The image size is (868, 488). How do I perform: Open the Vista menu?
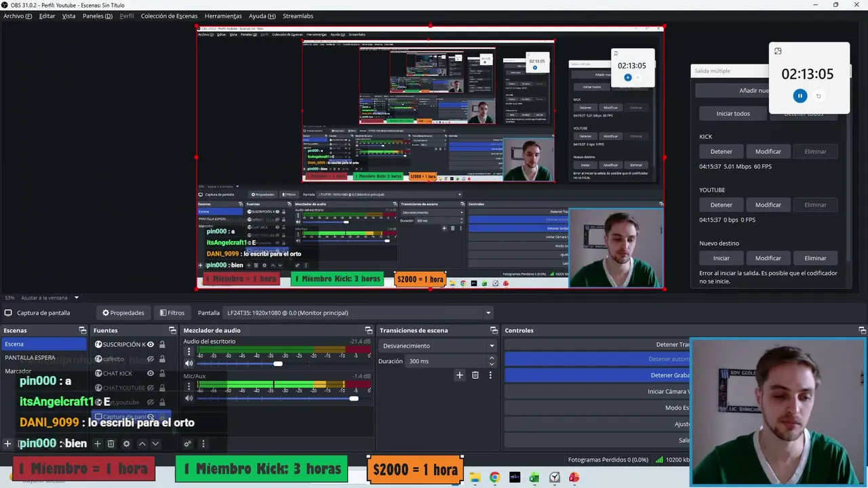(x=68, y=16)
